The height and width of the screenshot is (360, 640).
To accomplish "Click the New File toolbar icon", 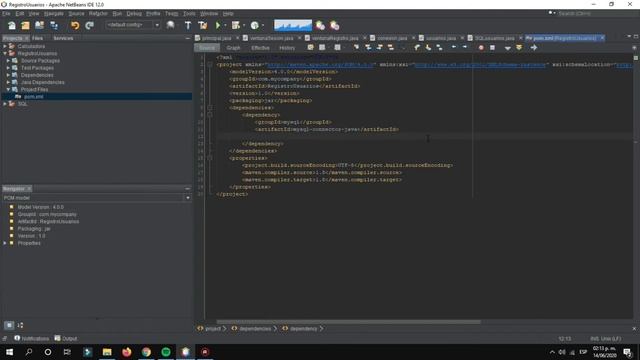I will pos(12,26).
